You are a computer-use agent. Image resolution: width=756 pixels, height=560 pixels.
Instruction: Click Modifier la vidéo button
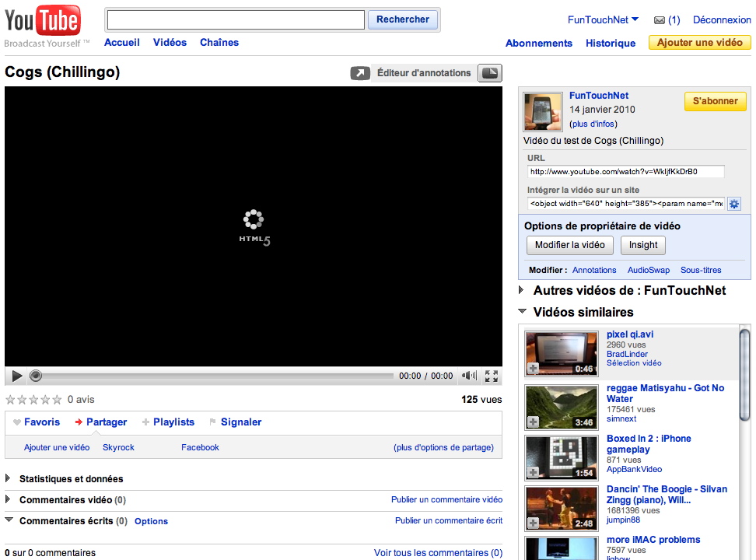[570, 245]
